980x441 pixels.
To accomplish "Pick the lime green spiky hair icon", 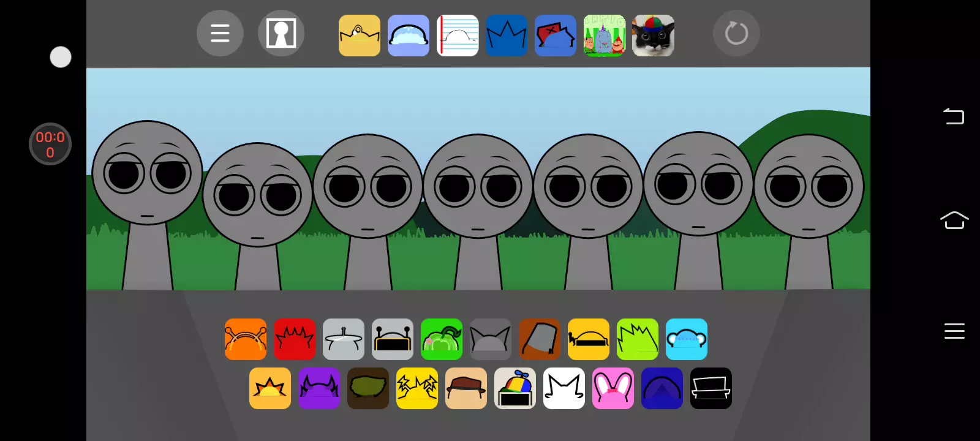I will (638, 339).
